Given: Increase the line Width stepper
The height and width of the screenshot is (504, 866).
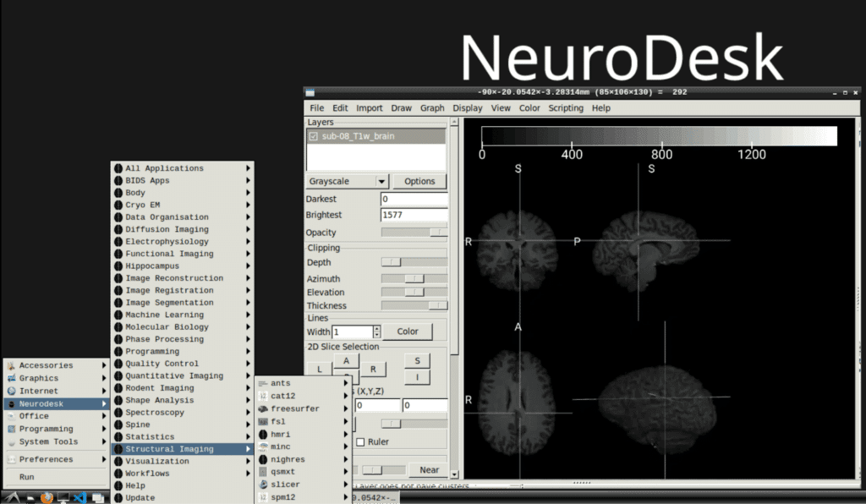Looking at the screenshot, I should pyautogui.click(x=376, y=328).
